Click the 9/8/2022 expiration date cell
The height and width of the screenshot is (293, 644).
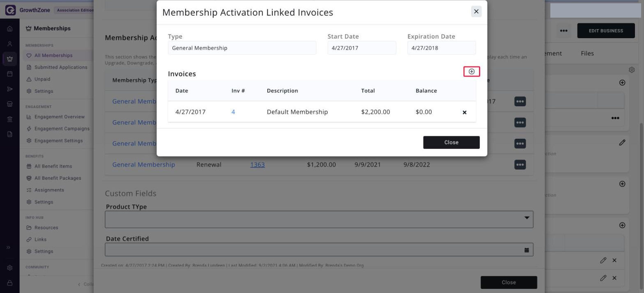(416, 165)
